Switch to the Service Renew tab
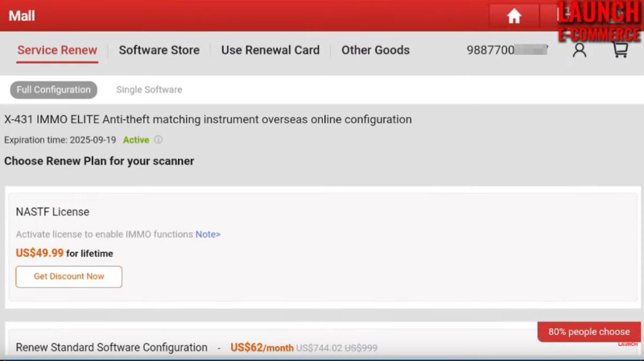644x361 pixels. point(57,50)
